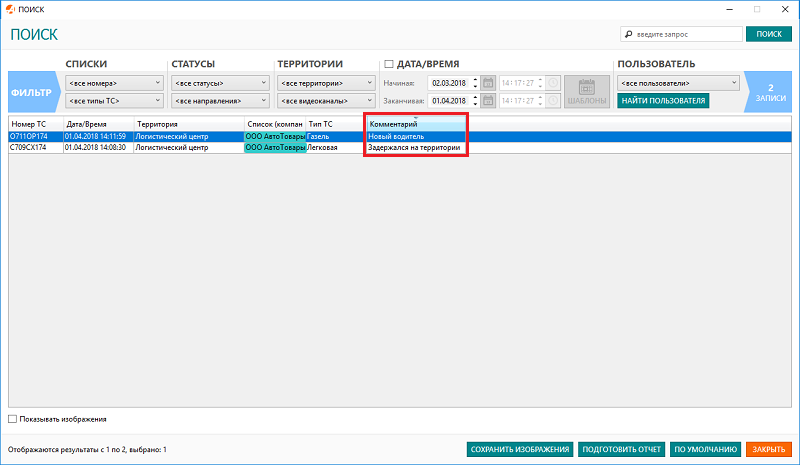Enable the ДАТА/ВРЕМЯ checkbox
800x465 pixels.
pos(389,64)
